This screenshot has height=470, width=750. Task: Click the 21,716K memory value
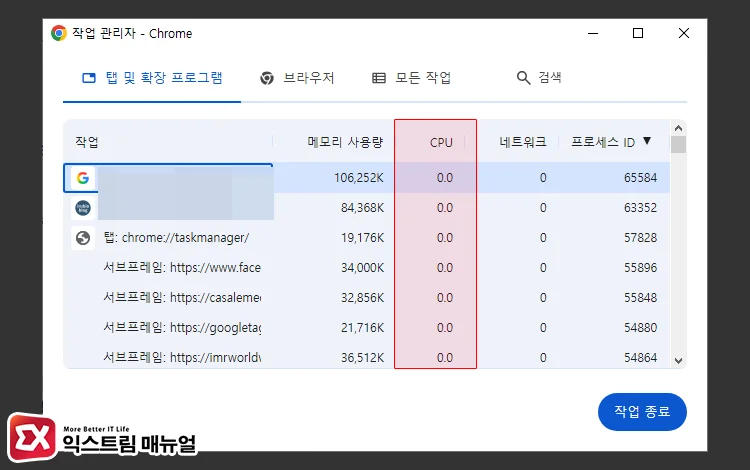(x=362, y=328)
